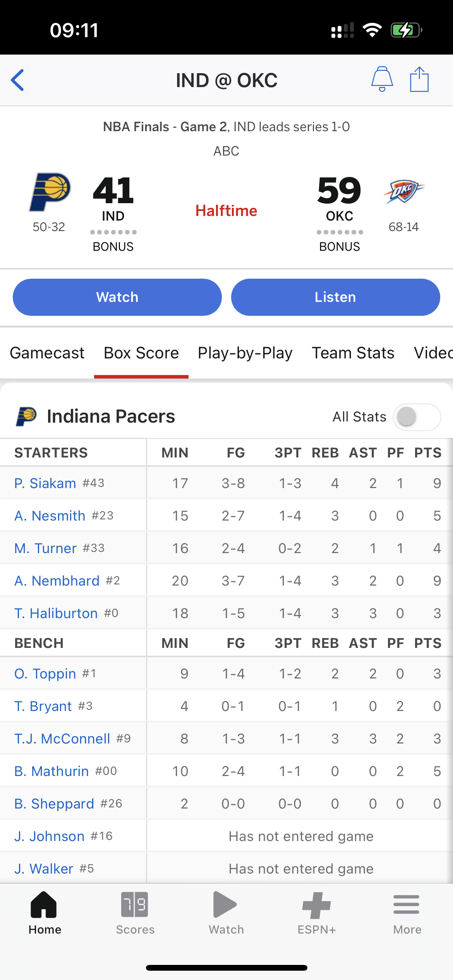
Task: Tap the notification bell icon
Action: (x=382, y=79)
